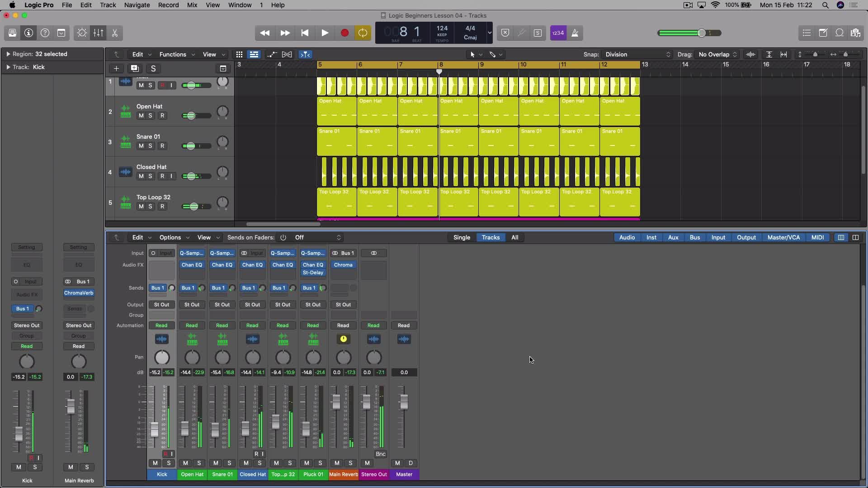Click bar 10 on the ruler
868x488 pixels.
click(x=523, y=65)
